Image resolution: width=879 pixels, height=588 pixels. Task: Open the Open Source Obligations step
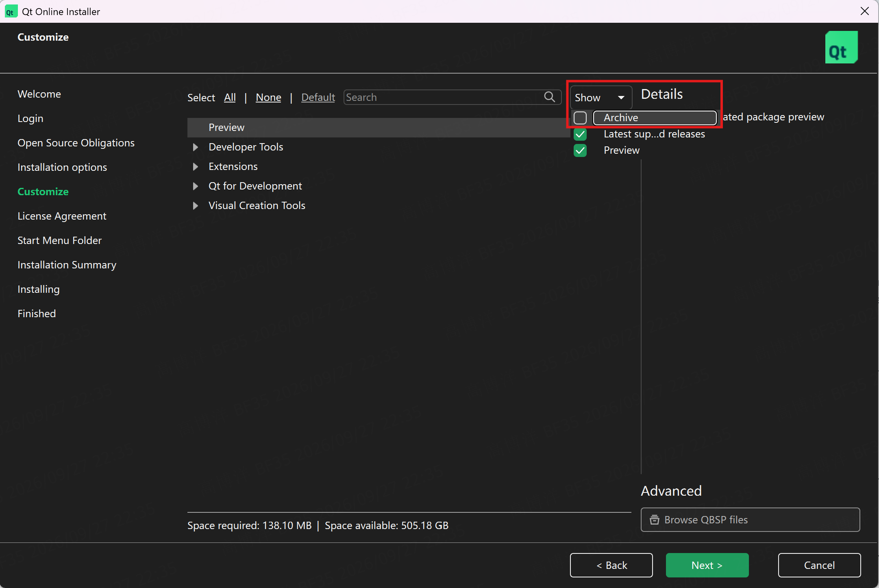[76, 143]
